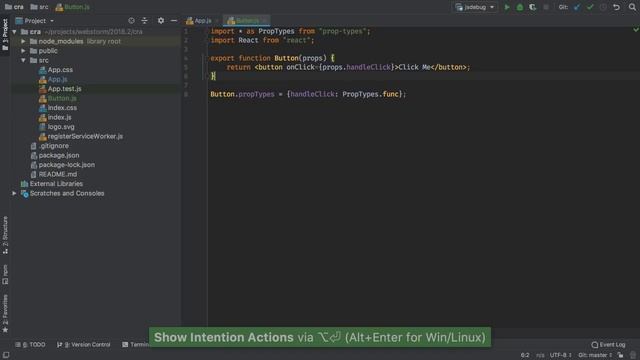Image resolution: width=640 pixels, height=360 pixels.
Task: Open the TODO tool window
Action: [x=30, y=344]
